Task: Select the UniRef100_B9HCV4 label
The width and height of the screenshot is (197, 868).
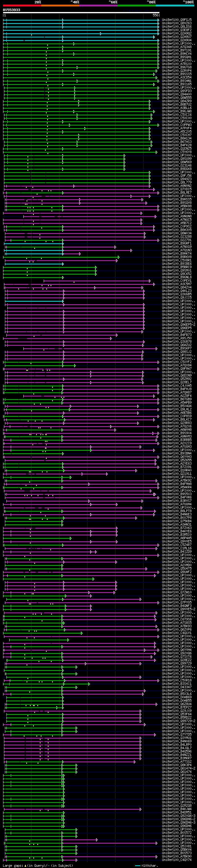Action: [176, 54]
